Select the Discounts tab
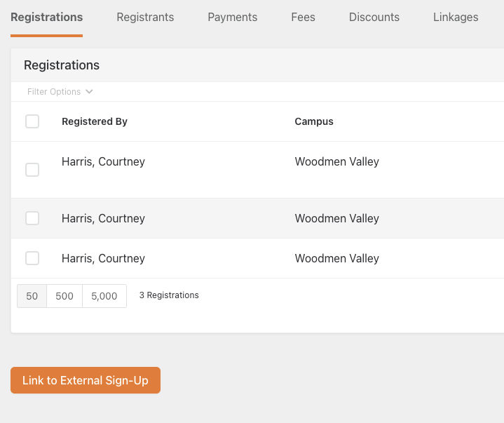 (374, 17)
